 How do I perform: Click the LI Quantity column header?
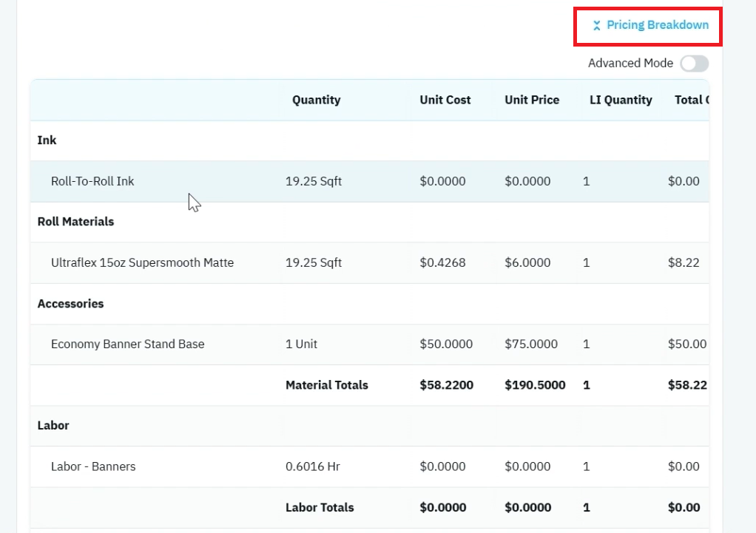[x=621, y=100]
